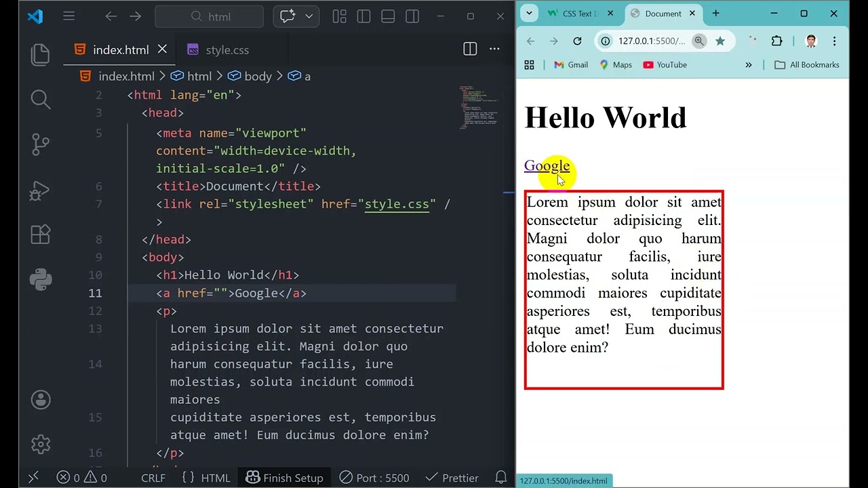Open the VS Code hamburger menu
Screen dimensions: 868x488
click(69, 16)
